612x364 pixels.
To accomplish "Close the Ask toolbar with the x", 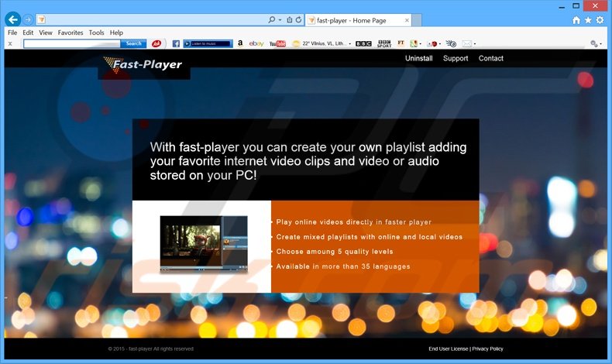I will 10,43.
